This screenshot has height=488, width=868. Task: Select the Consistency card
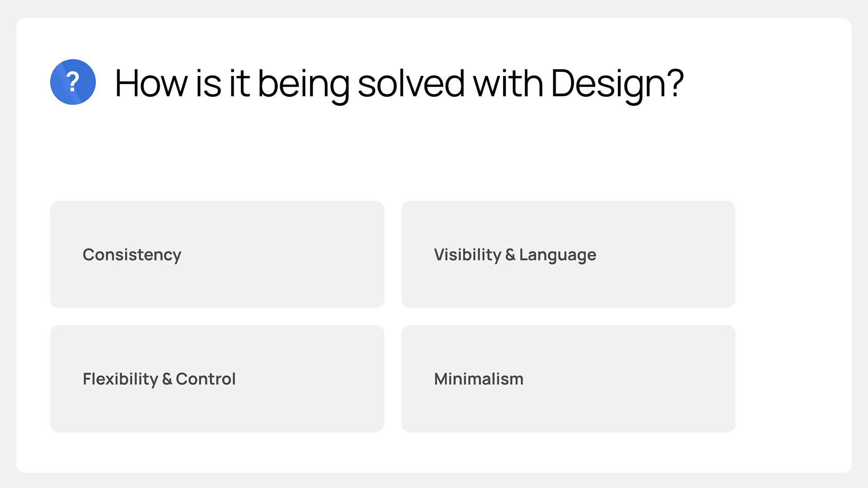(x=217, y=254)
